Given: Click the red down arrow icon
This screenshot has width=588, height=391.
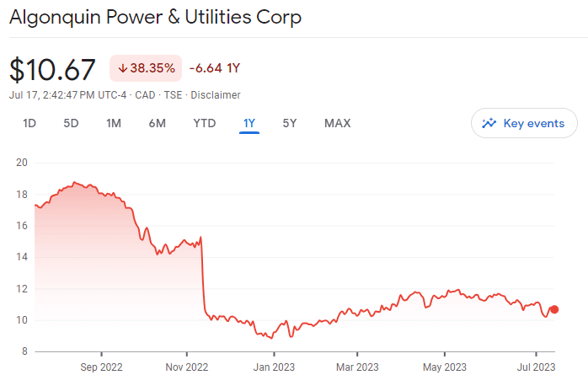Looking at the screenshot, I should pos(122,68).
